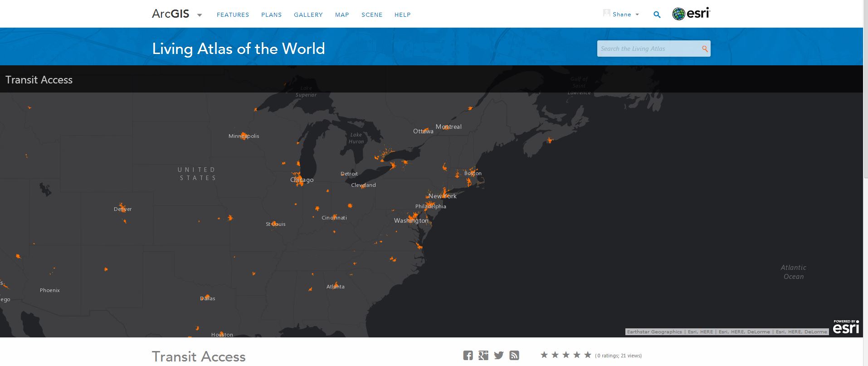Click the Dallas label on the map
This screenshot has width=868, height=366.
208,298
